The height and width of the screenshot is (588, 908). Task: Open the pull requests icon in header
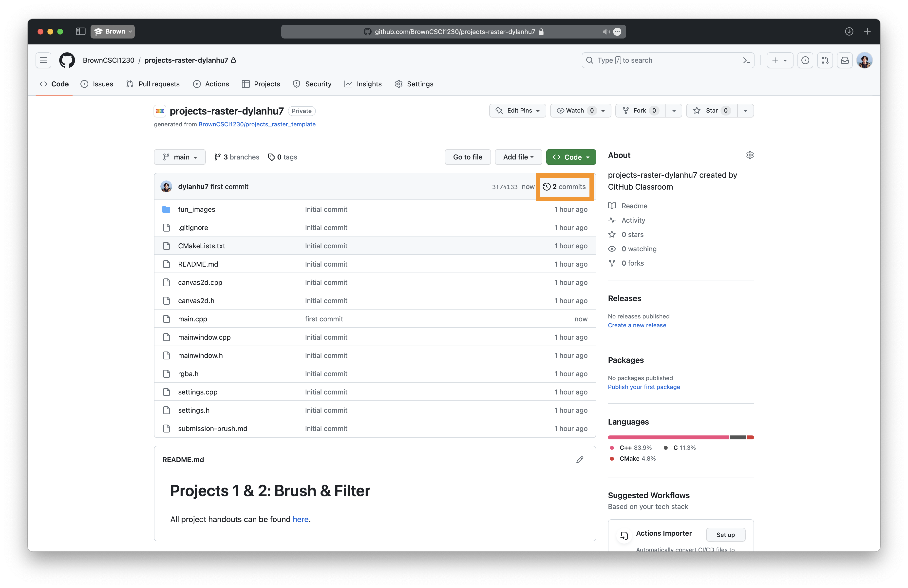825,60
